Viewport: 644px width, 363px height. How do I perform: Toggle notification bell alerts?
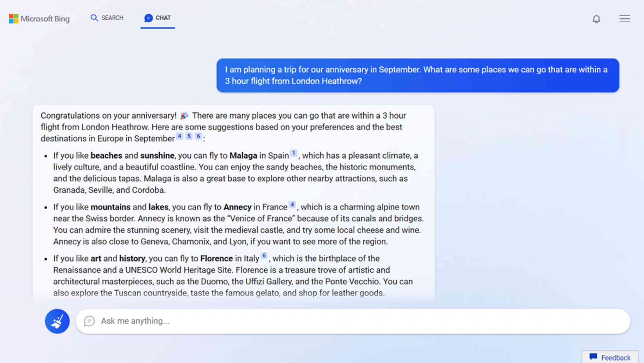click(x=597, y=19)
